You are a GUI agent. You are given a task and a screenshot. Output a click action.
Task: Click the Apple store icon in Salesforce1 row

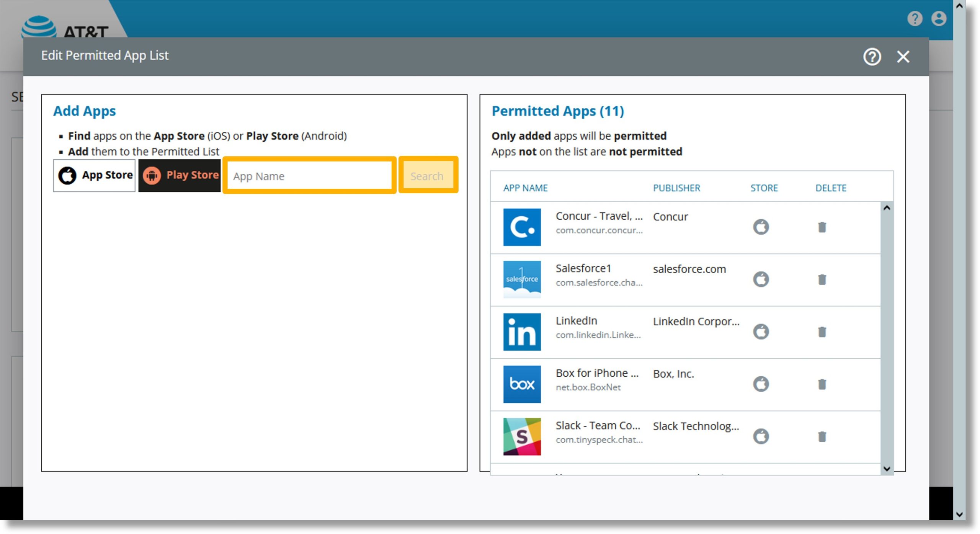761,279
